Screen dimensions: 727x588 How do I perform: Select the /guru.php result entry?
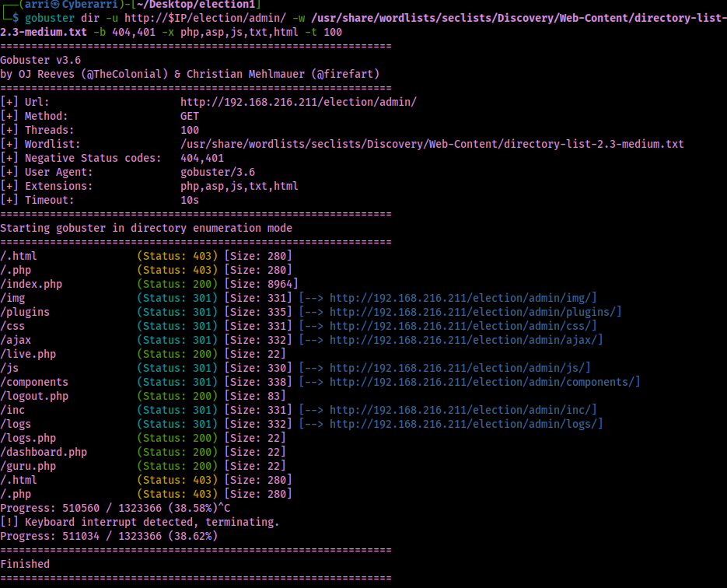(x=28, y=466)
